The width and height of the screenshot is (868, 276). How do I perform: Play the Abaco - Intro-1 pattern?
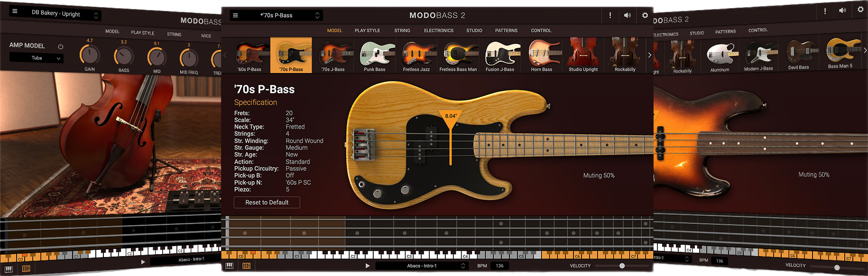(x=367, y=266)
